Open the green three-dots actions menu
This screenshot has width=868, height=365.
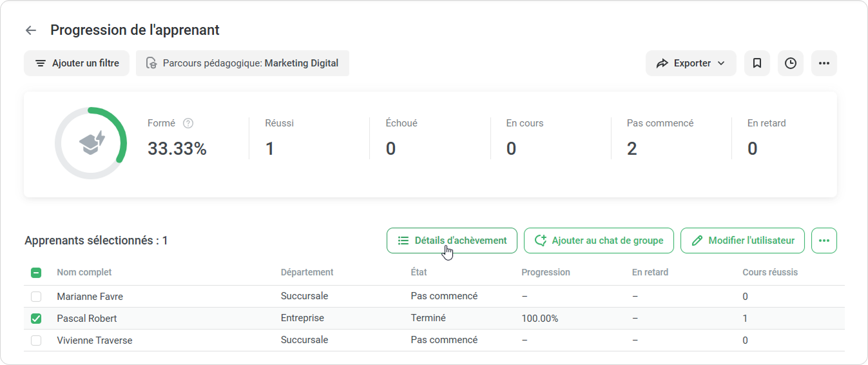tap(824, 241)
